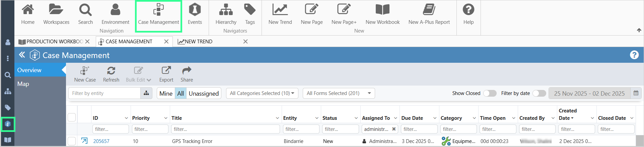The height and width of the screenshot is (147, 644).
Task: Click the Tags navigator icon
Action: pyautogui.click(x=250, y=14)
